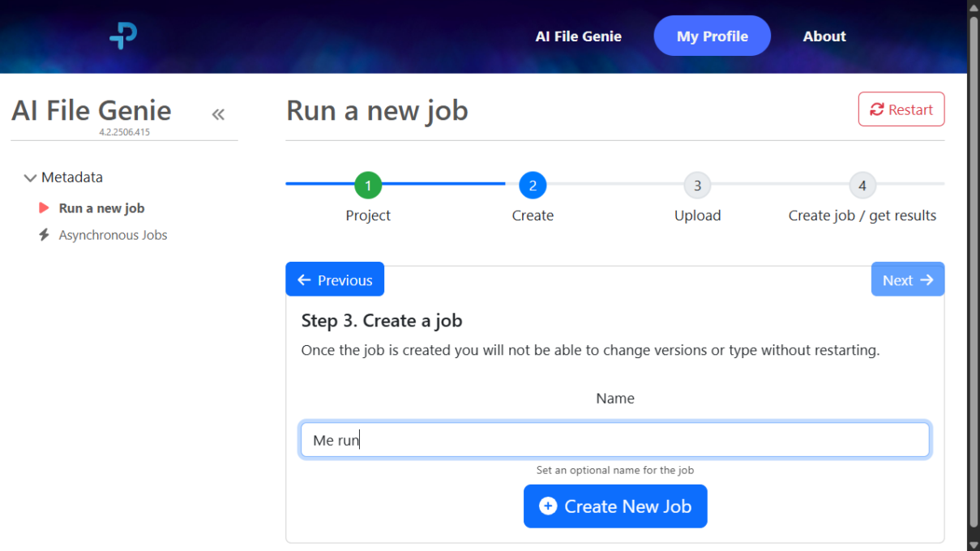Collapse the Metadata tree section
Viewport: 980px width, 551px height.
click(x=30, y=177)
